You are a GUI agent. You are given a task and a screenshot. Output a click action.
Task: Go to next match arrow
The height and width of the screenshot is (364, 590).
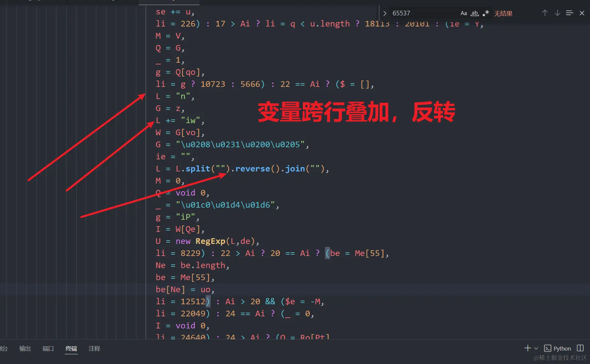click(x=557, y=13)
